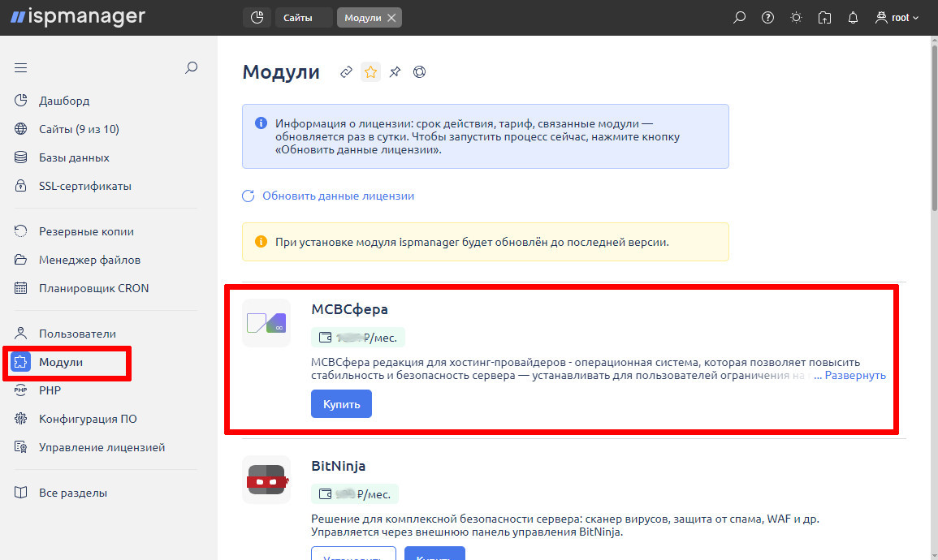Click Купить button for МСВСфера
Viewport: 938px width, 560px height.
[x=341, y=403]
